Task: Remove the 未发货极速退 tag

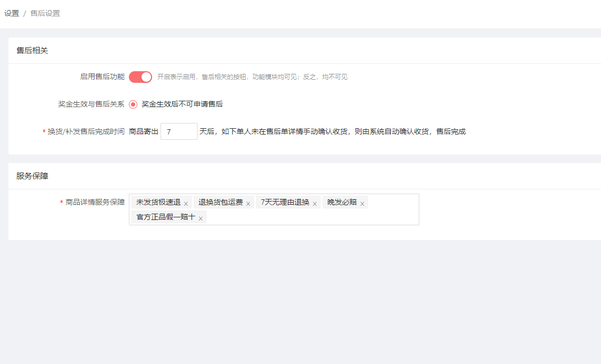Action: click(186, 204)
